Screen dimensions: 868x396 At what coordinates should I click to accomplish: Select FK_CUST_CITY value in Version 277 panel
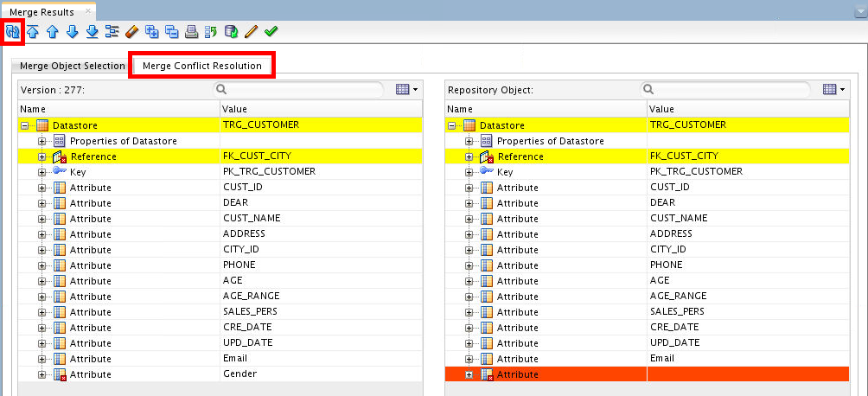coord(257,156)
